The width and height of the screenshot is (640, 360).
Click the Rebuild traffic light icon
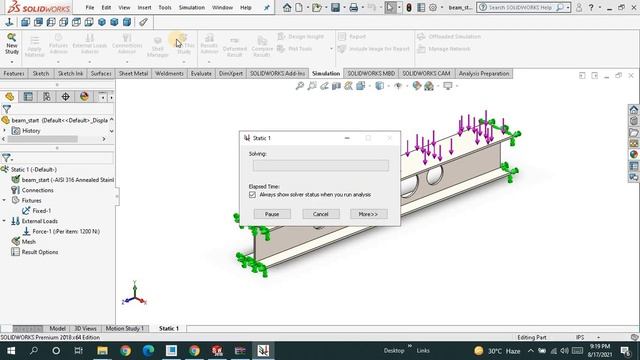409,7
